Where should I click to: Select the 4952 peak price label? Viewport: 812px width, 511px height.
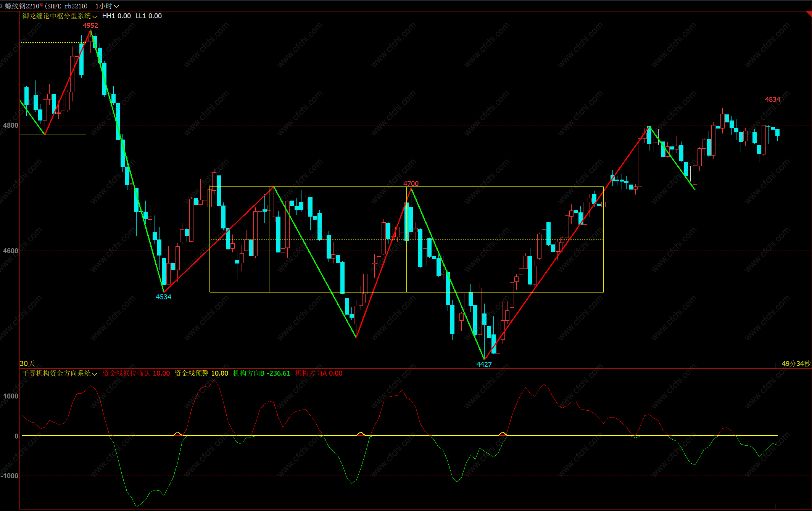(90, 26)
